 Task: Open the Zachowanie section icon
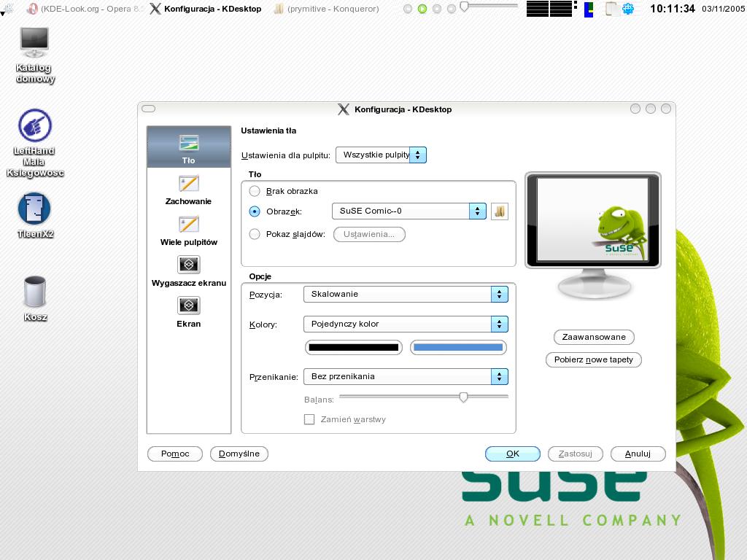point(189,183)
